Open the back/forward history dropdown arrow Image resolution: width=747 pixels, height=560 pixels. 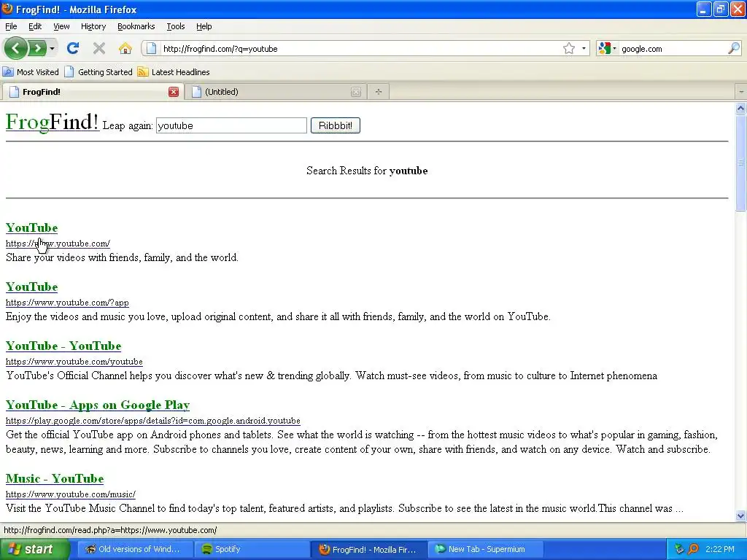[52, 48]
